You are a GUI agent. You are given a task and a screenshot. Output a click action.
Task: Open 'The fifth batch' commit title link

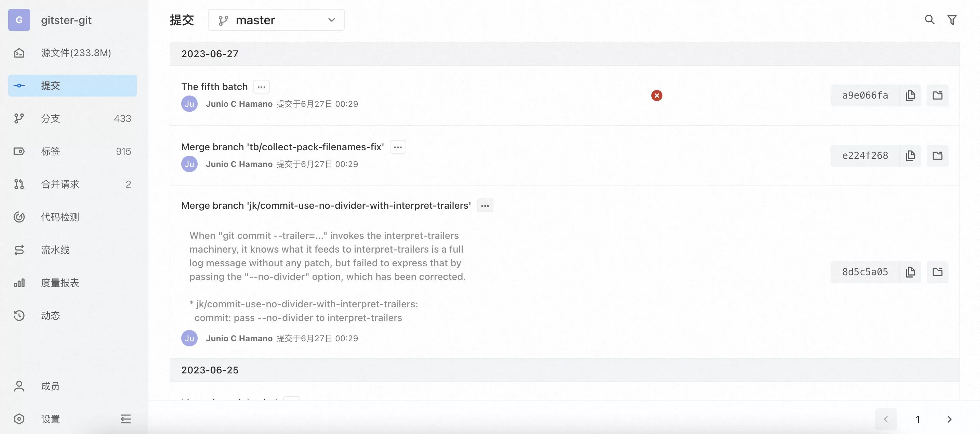(x=214, y=87)
